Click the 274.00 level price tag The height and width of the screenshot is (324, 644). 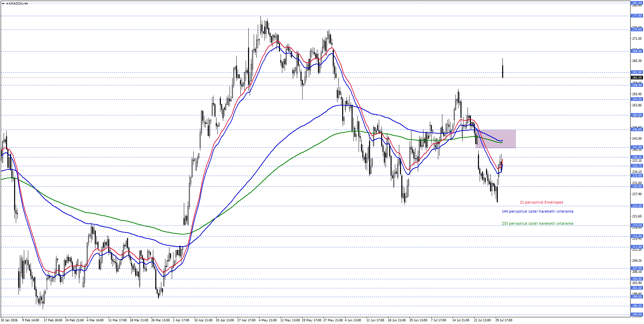pyautogui.click(x=637, y=30)
